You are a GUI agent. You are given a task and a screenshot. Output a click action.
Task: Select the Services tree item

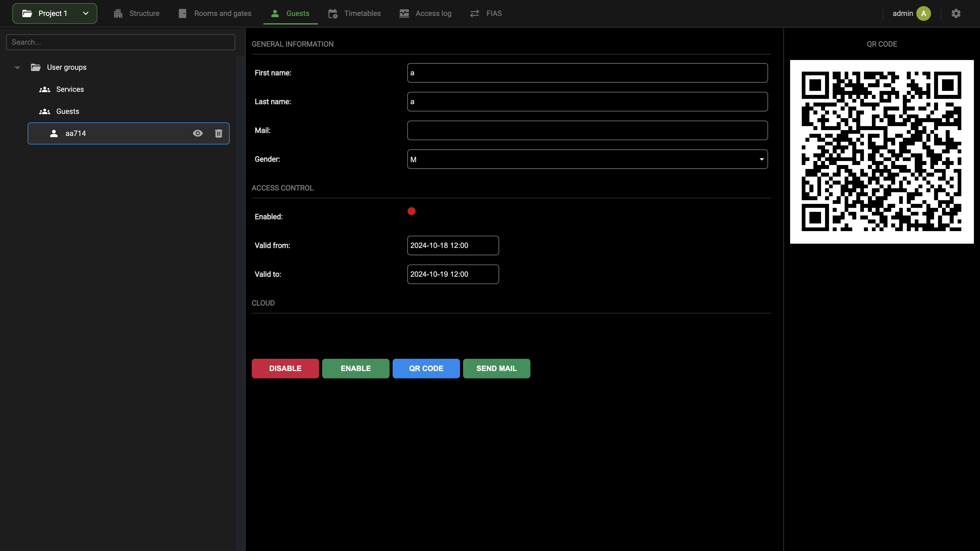(129, 89)
